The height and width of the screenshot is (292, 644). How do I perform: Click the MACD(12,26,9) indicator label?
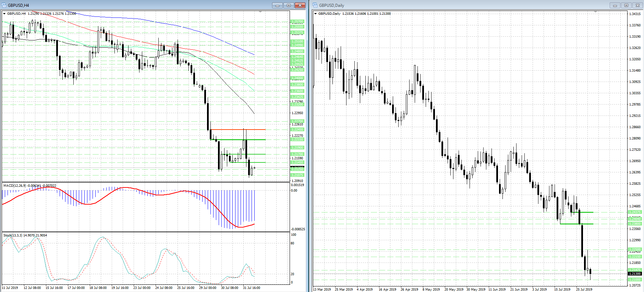coord(15,186)
